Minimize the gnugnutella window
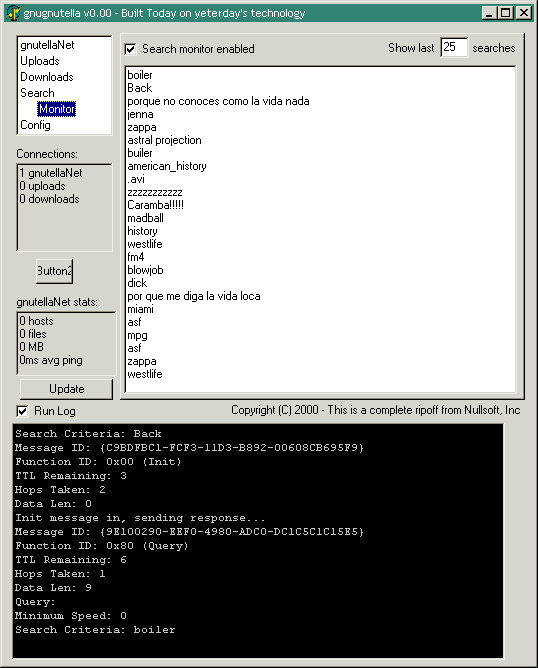Screen dimensions: 538x668 pyautogui.click(x=489, y=13)
